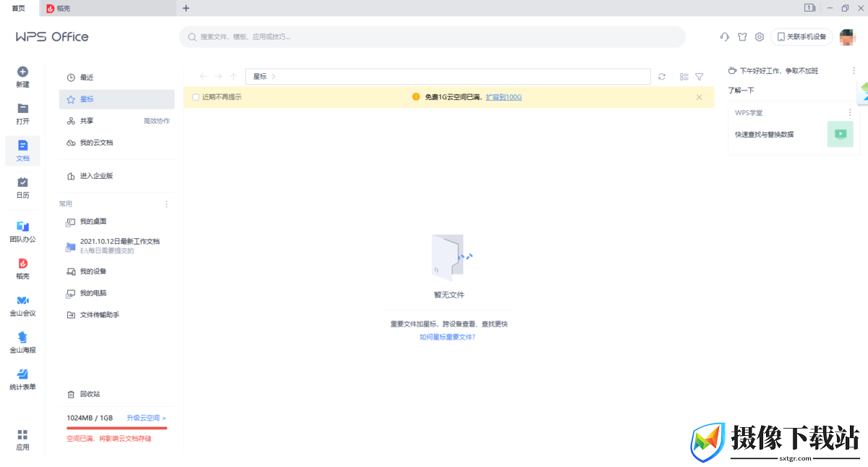The height and width of the screenshot is (467, 868).
Task: Open 我的电脑 location
Action: pos(116,293)
